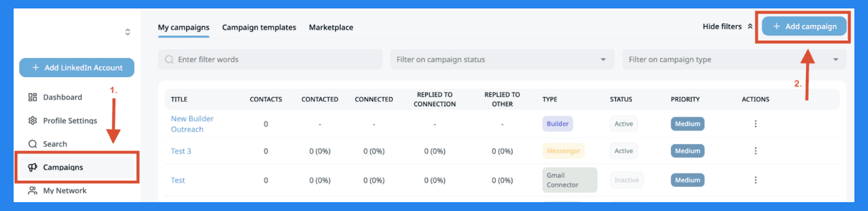Click the My Network people icon
This screenshot has width=868, height=211.
(x=33, y=190)
